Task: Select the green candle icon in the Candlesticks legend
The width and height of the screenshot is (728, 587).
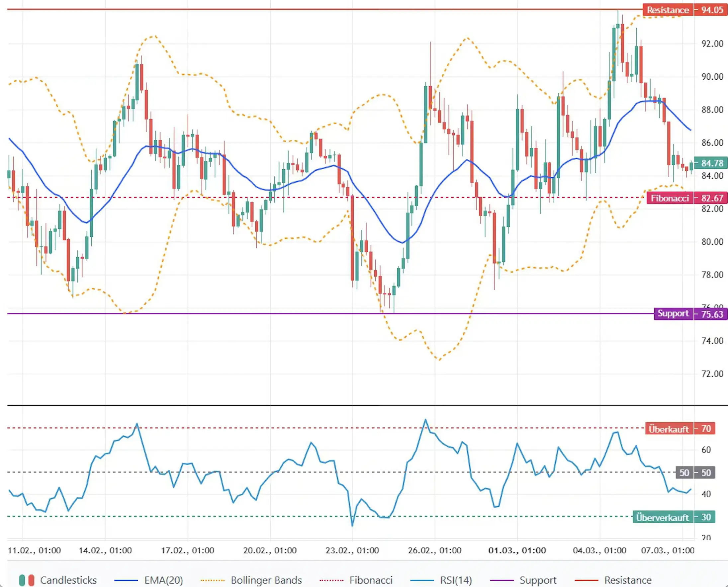Action: click(x=23, y=580)
